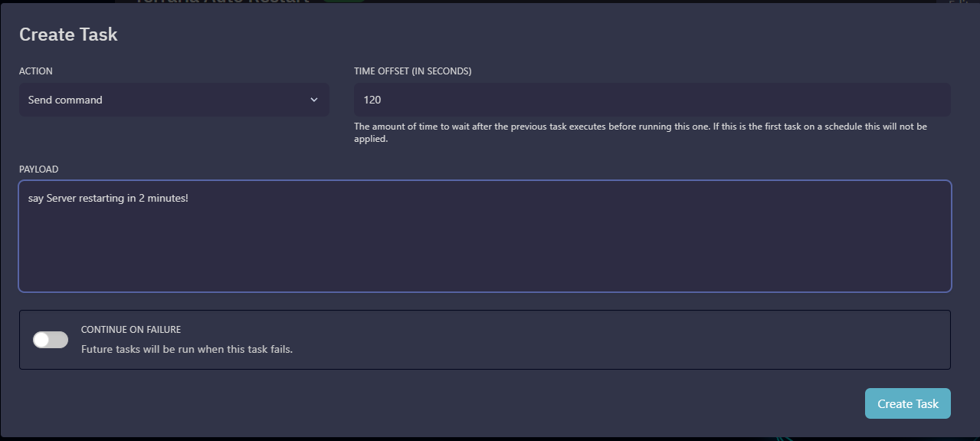Click the chevron arrow in Action select
Image resolution: width=980 pixels, height=441 pixels.
tap(313, 100)
